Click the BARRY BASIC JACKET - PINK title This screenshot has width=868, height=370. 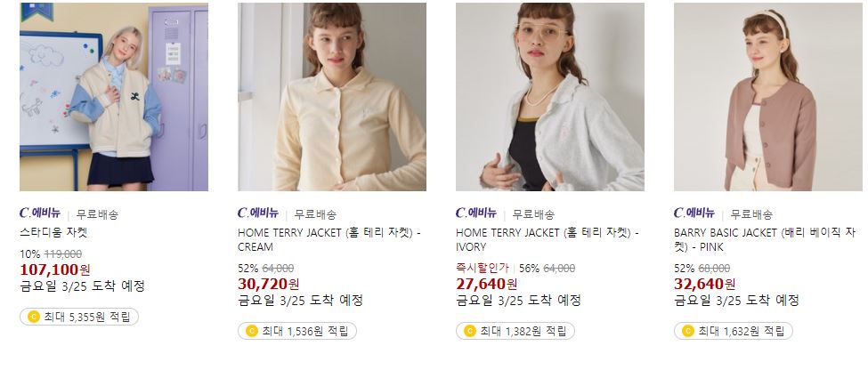click(765, 239)
